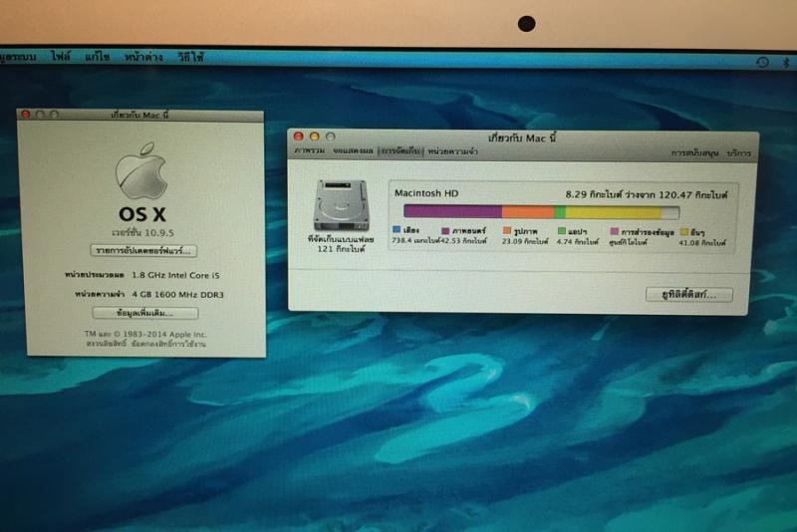Image resolution: width=797 pixels, height=532 pixels.
Task: Click the '8.29 กิกะไบต์ ว่างจาก 120.47' free space text
Action: click(x=647, y=194)
